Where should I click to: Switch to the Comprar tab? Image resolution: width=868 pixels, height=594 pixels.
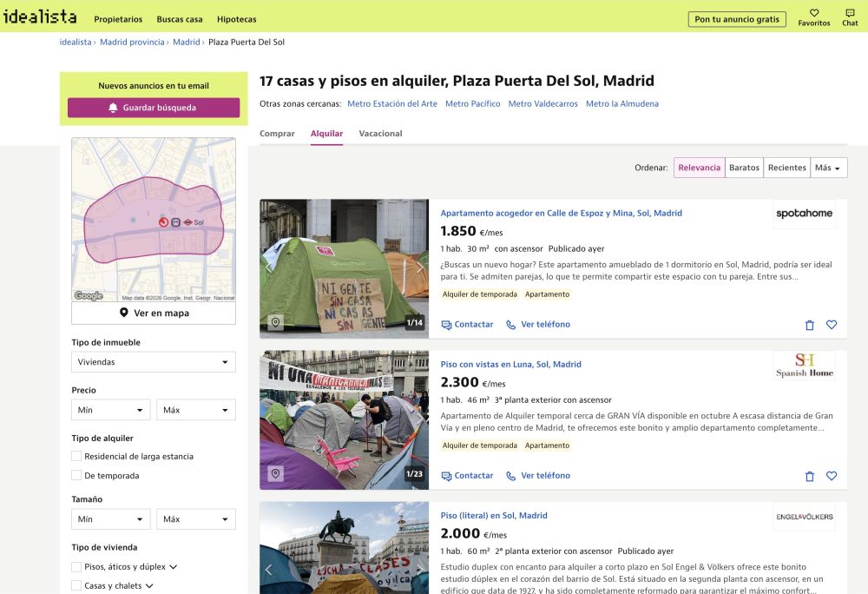pyautogui.click(x=277, y=134)
